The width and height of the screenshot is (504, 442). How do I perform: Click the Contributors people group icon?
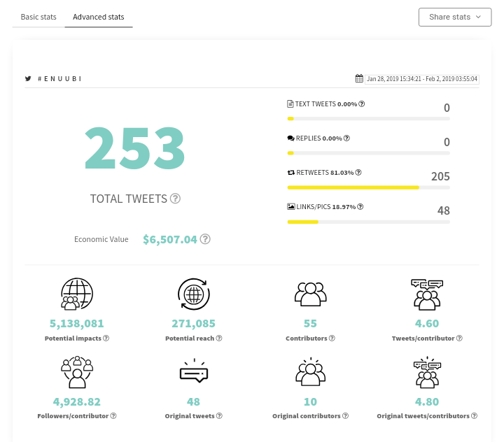coord(310,294)
